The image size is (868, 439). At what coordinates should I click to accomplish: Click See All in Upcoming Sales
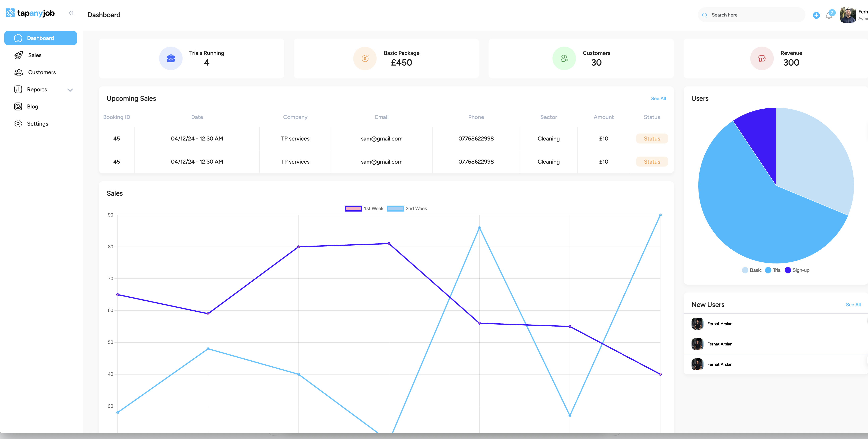click(658, 98)
